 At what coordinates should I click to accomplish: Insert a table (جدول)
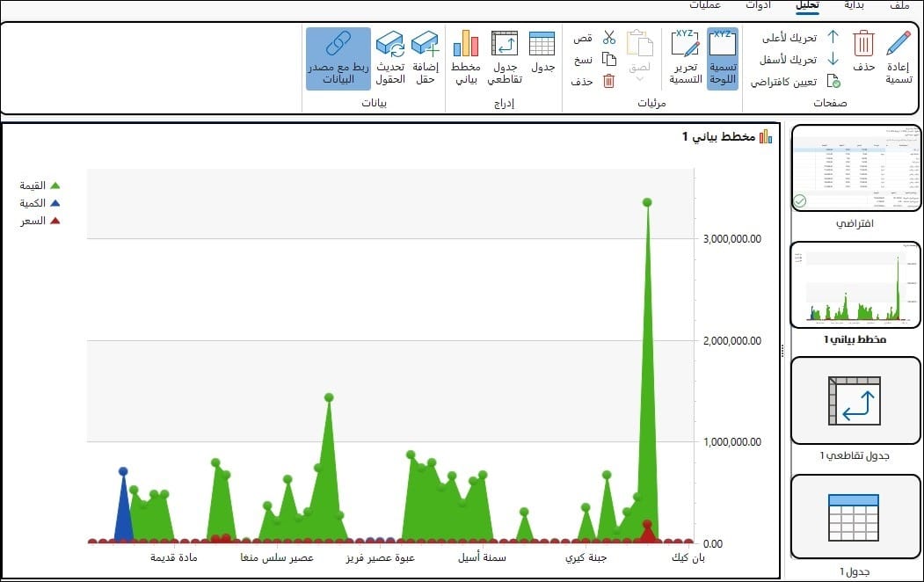(542, 53)
